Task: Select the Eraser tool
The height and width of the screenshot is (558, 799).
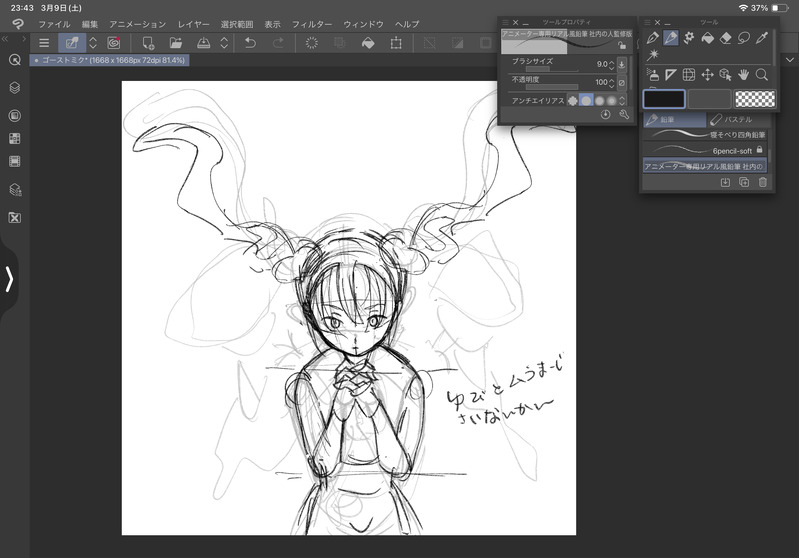Action: click(726, 38)
